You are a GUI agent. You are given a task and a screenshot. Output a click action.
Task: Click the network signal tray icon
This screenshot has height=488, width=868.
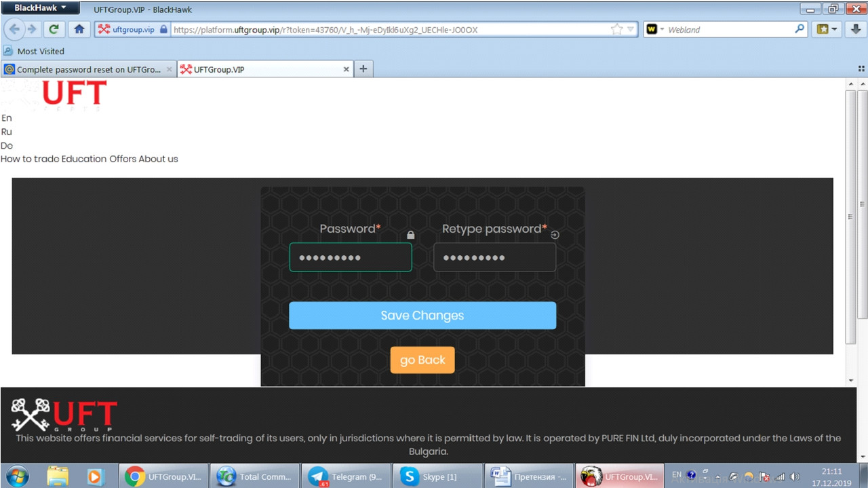point(780,476)
